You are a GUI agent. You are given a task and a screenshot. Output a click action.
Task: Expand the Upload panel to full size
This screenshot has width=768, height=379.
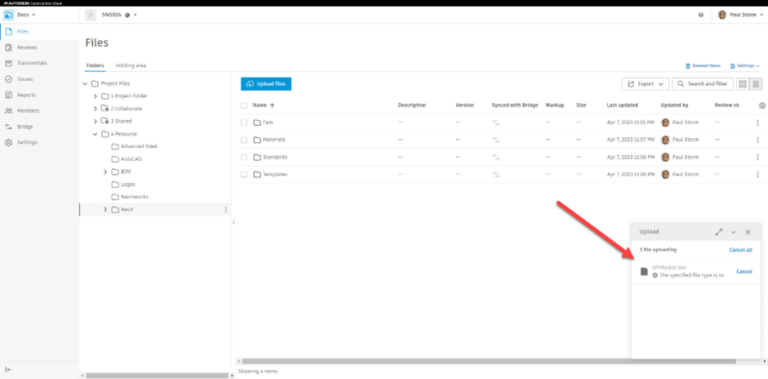(719, 232)
